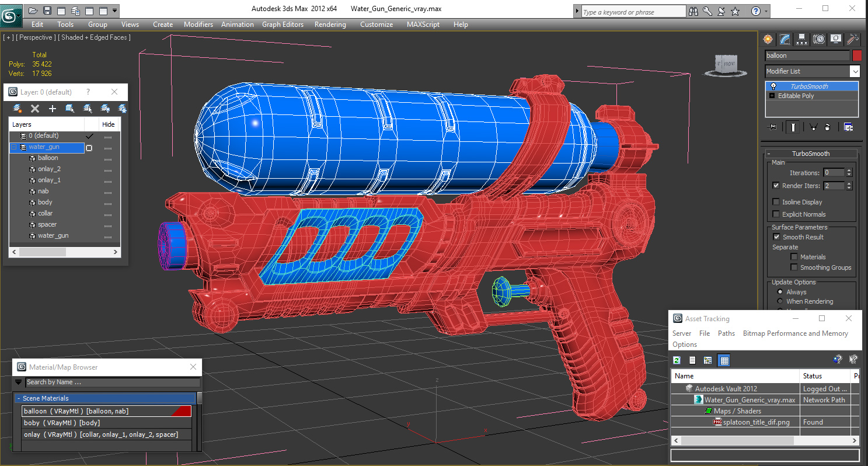Click the Configure Modifier Sets icon
This screenshot has height=466, width=868.
pos(848,127)
